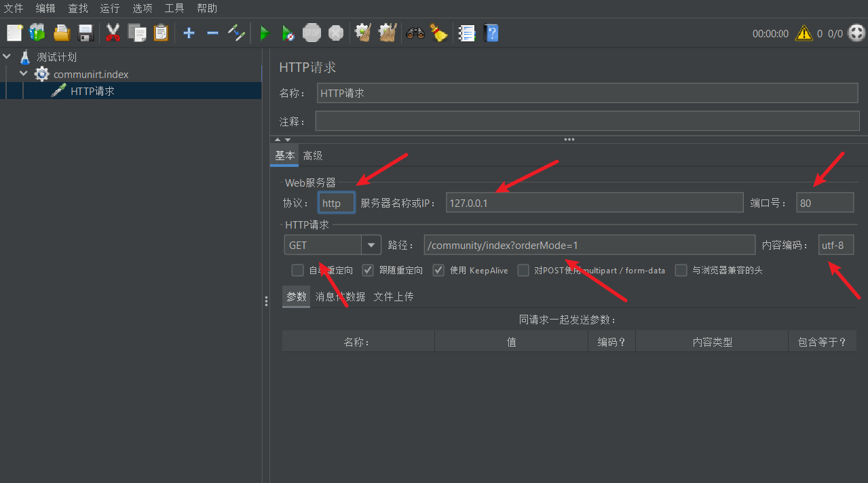868x483 pixels.
Task: Click the 值 column header
Action: point(512,342)
